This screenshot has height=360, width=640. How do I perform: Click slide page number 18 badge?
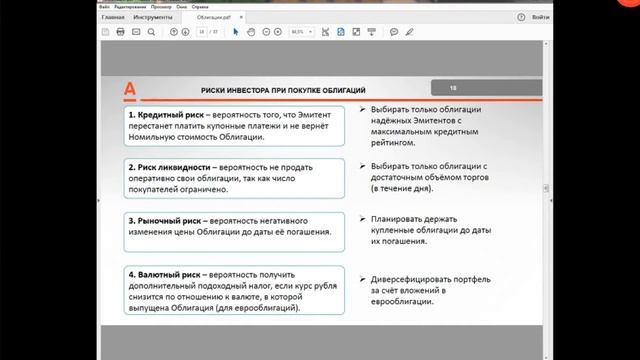coord(487,88)
